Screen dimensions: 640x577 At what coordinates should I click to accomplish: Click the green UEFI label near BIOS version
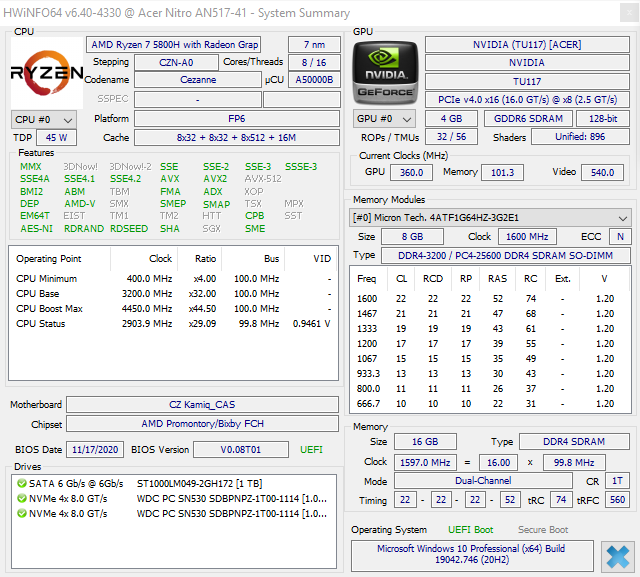click(x=311, y=450)
